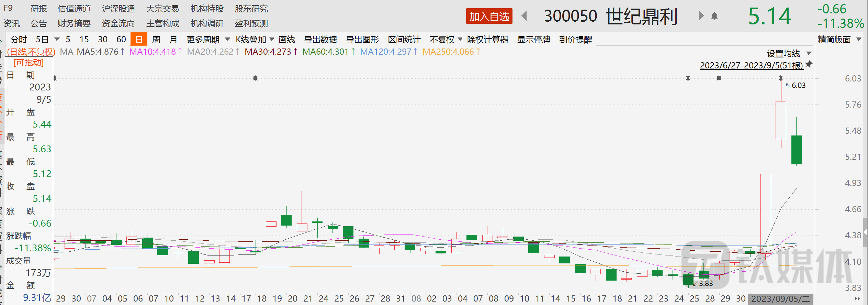The image size is (868, 305).
Task: Click the 加入自选 button
Action: [489, 16]
